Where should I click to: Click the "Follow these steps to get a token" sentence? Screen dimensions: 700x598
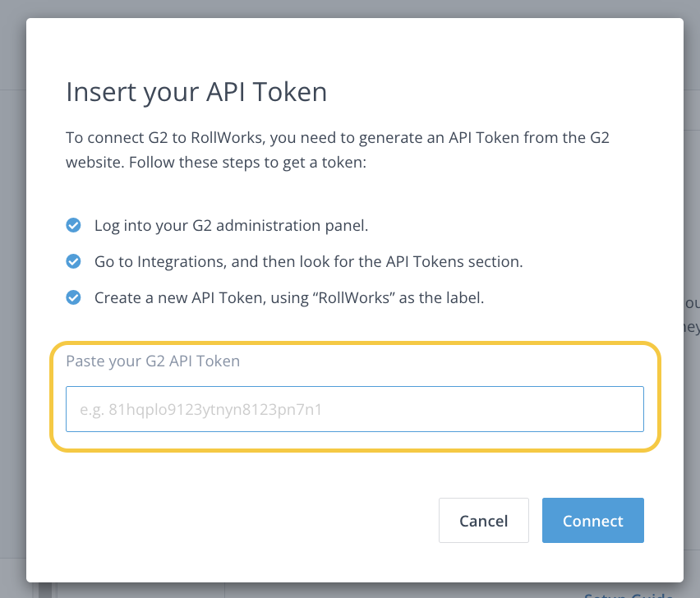(x=247, y=163)
